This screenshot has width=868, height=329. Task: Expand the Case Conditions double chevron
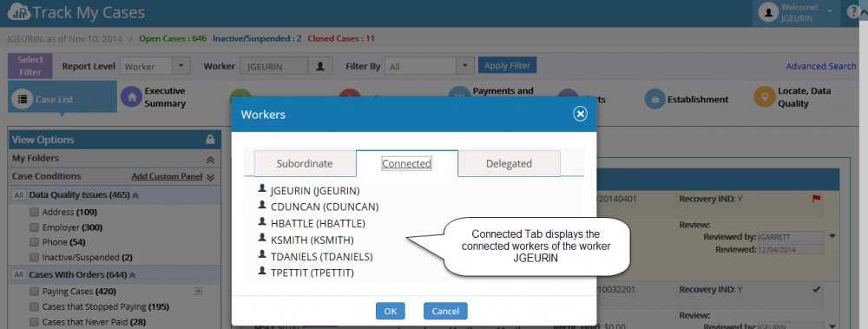(x=210, y=177)
